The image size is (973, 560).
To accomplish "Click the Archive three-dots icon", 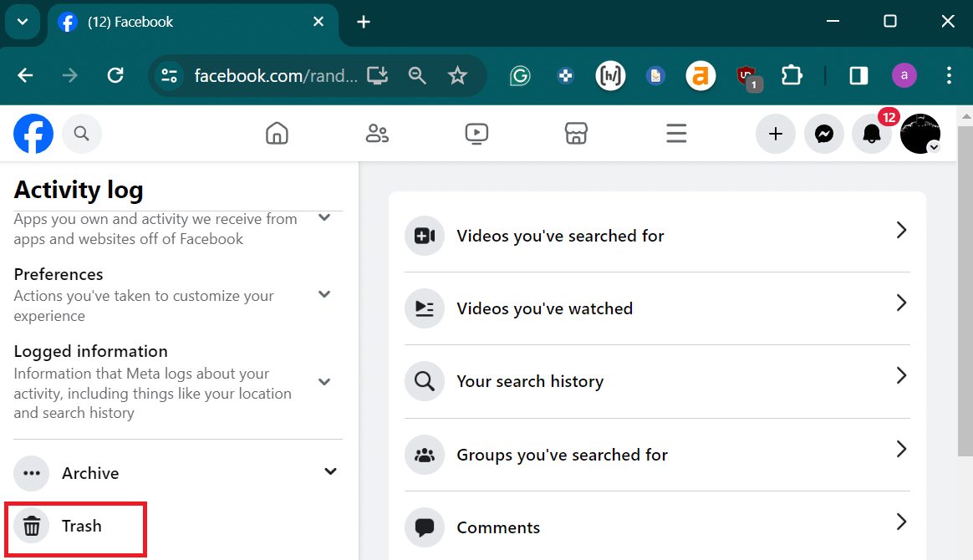I will (x=32, y=473).
